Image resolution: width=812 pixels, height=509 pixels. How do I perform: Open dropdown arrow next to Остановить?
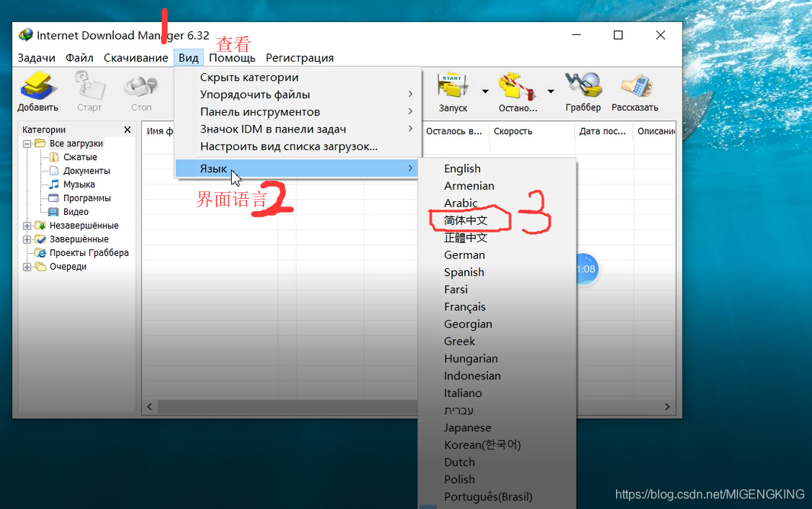pyautogui.click(x=551, y=91)
